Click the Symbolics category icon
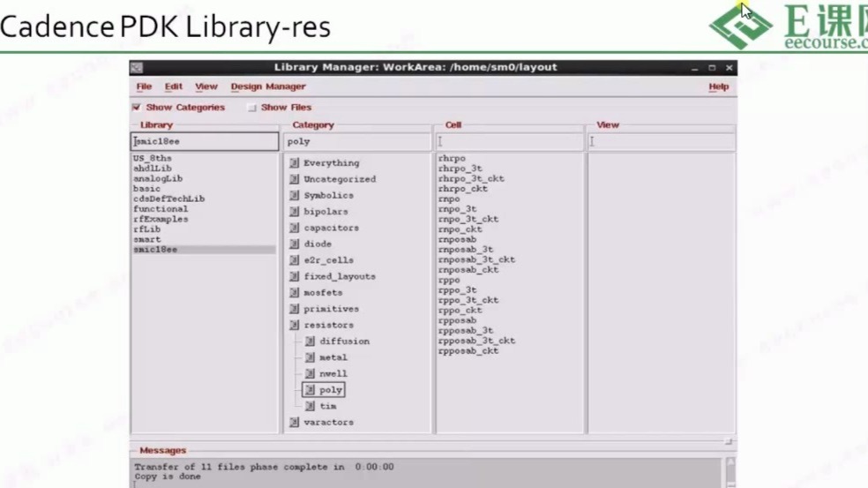This screenshot has height=488, width=868. point(295,195)
